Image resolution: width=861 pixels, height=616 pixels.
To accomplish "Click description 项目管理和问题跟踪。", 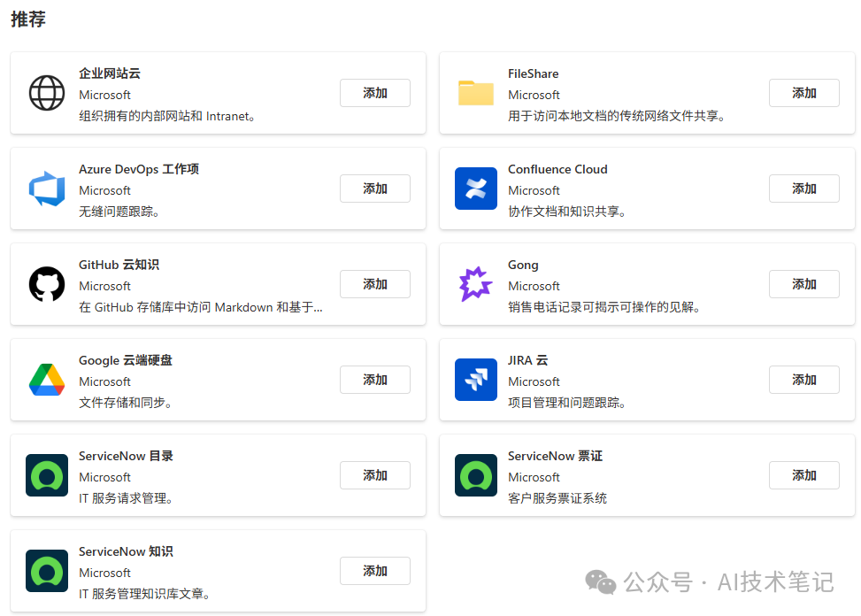I will coord(567,403).
